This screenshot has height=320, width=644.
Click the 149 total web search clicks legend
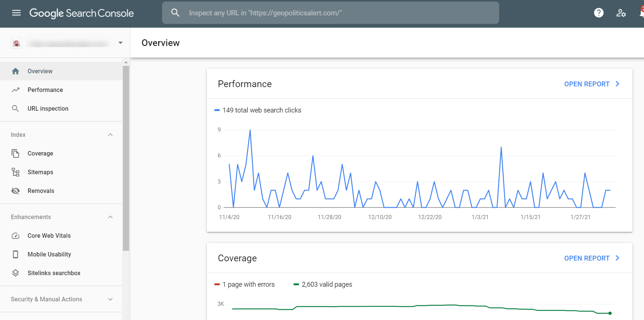[x=258, y=110]
